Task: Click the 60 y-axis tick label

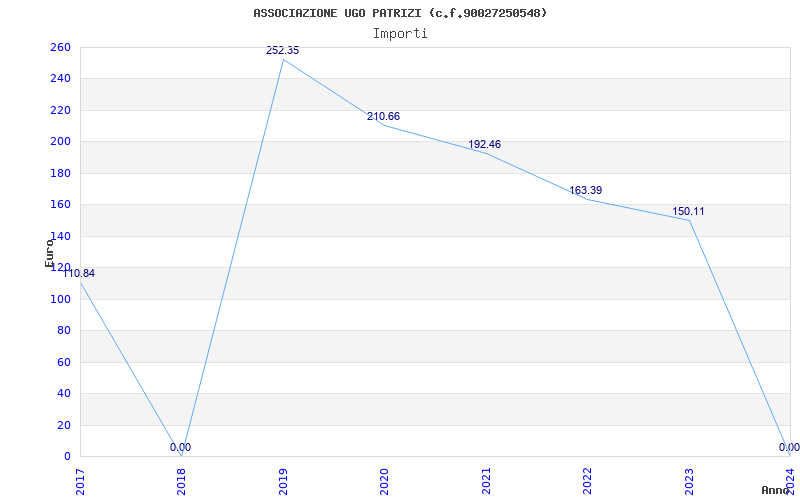Action: (x=63, y=362)
